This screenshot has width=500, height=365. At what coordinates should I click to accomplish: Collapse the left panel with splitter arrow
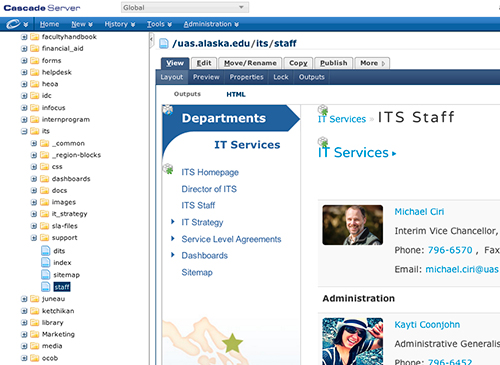coord(151,40)
